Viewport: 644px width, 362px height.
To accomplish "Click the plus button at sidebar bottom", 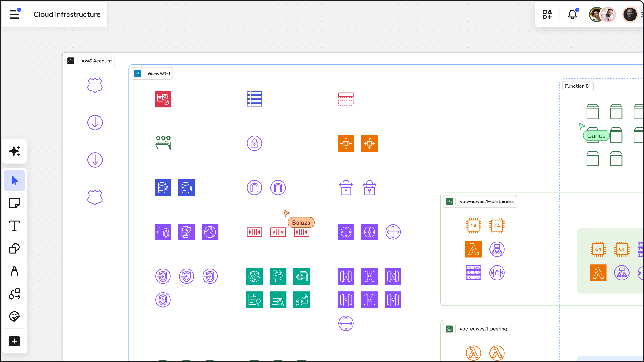I will [x=14, y=341].
